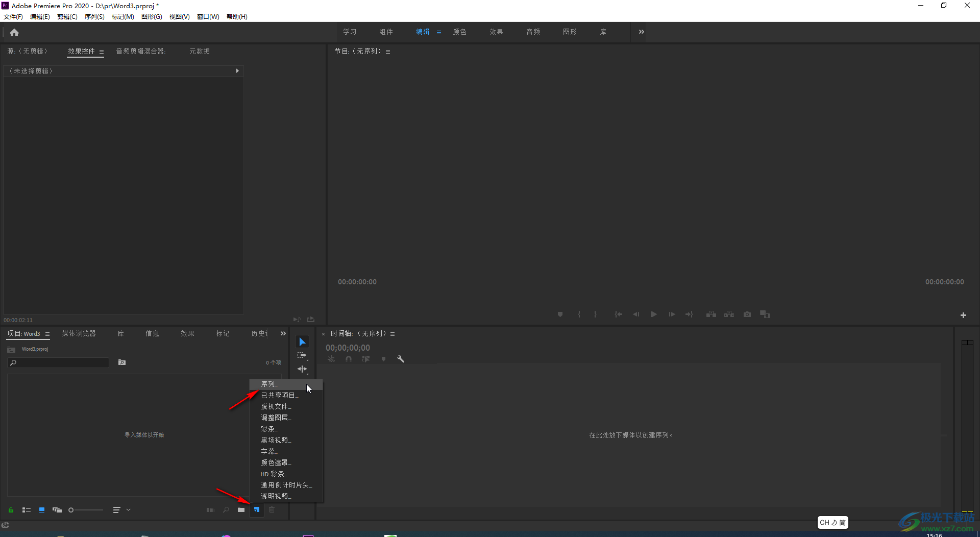Select the Track Select Forward tool
Viewport: 980px width, 537px height.
(302, 355)
